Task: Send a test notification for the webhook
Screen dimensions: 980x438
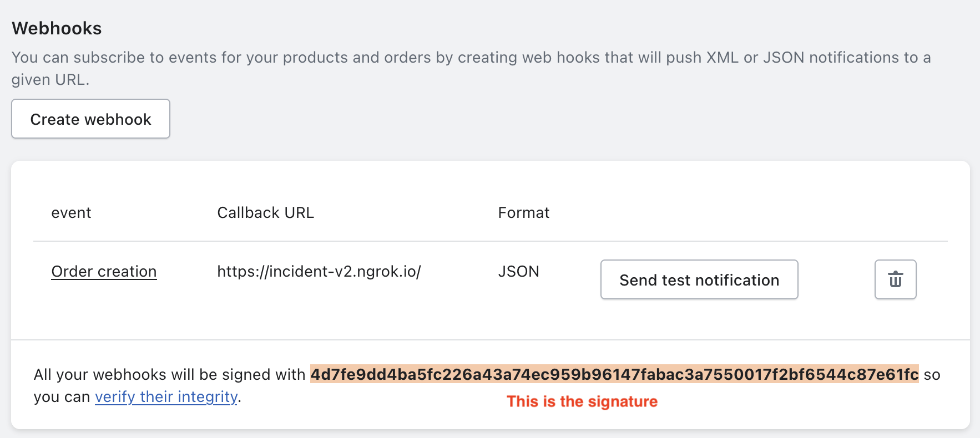Action: point(699,280)
